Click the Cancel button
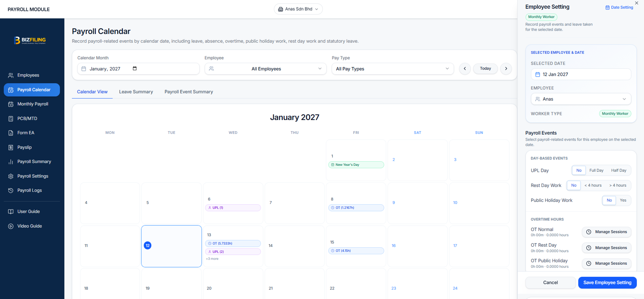The image size is (644, 299). 550,283
